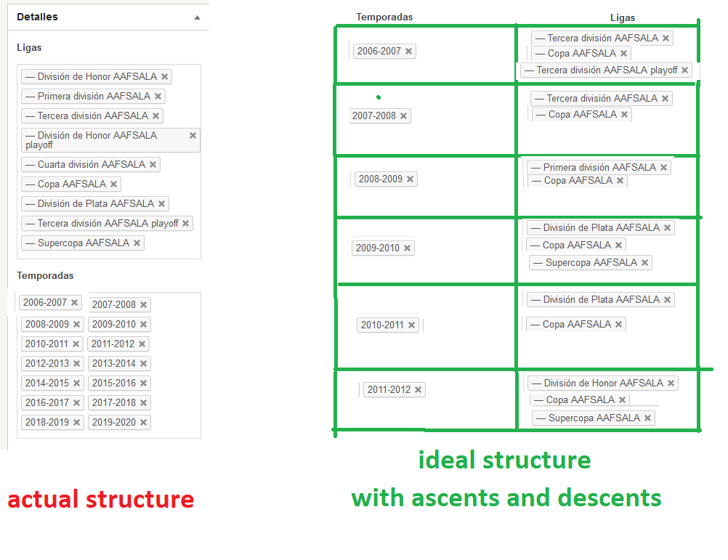Viewport: 728px width, 560px height.
Task: Remove the 2010-2011 tag in the table
Action: pos(412,325)
